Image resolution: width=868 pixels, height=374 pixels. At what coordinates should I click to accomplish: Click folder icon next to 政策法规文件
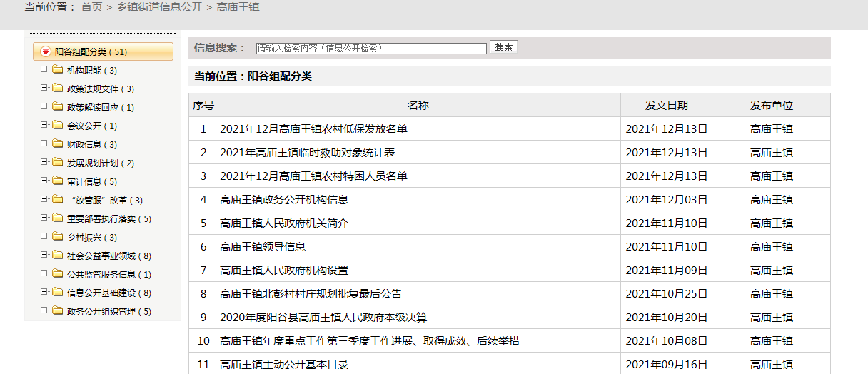[x=57, y=89]
